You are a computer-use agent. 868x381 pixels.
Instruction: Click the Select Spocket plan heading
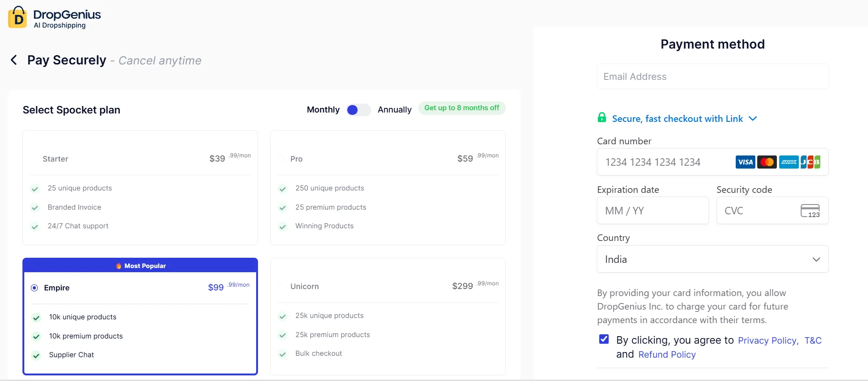click(x=72, y=110)
